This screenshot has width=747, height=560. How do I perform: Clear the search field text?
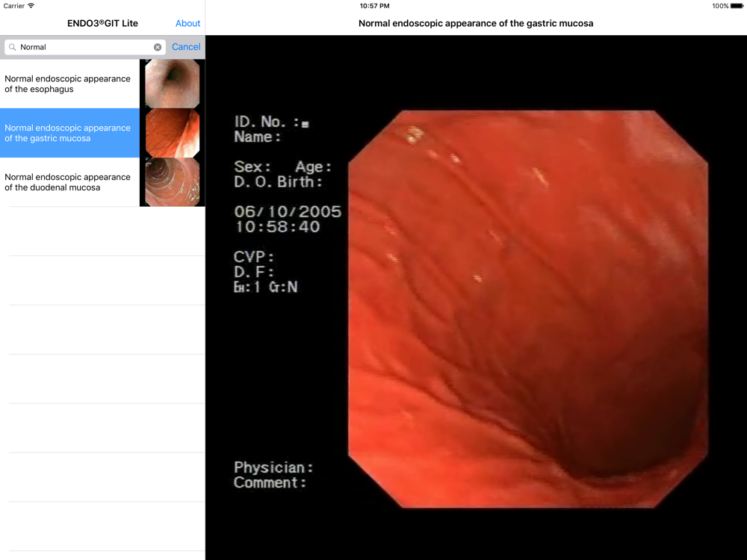pyautogui.click(x=157, y=47)
